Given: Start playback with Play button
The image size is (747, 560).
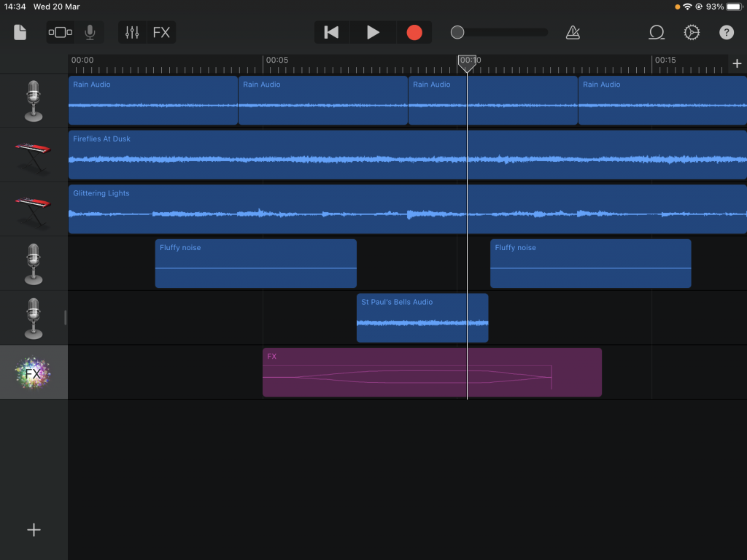Looking at the screenshot, I should pos(373,32).
